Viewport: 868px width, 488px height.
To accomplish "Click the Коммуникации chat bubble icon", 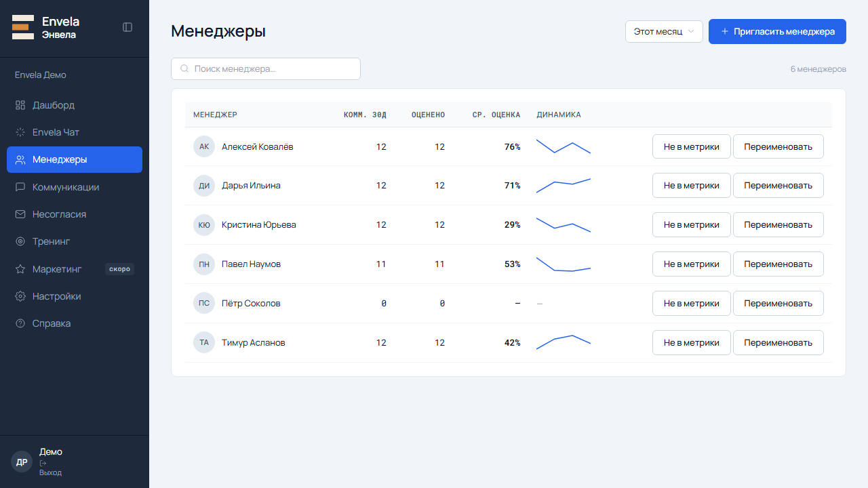I will coord(20,187).
